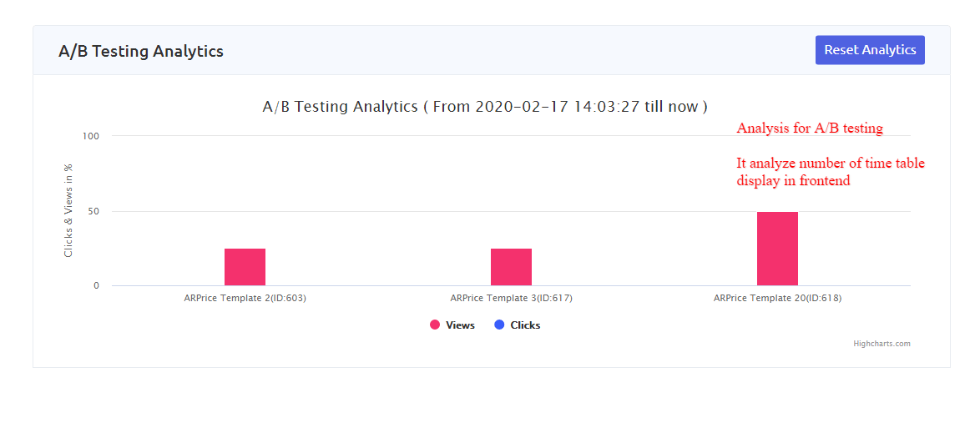The width and height of the screenshot is (980, 428).
Task: Toggle the Clicks series legend label
Action: coord(525,325)
